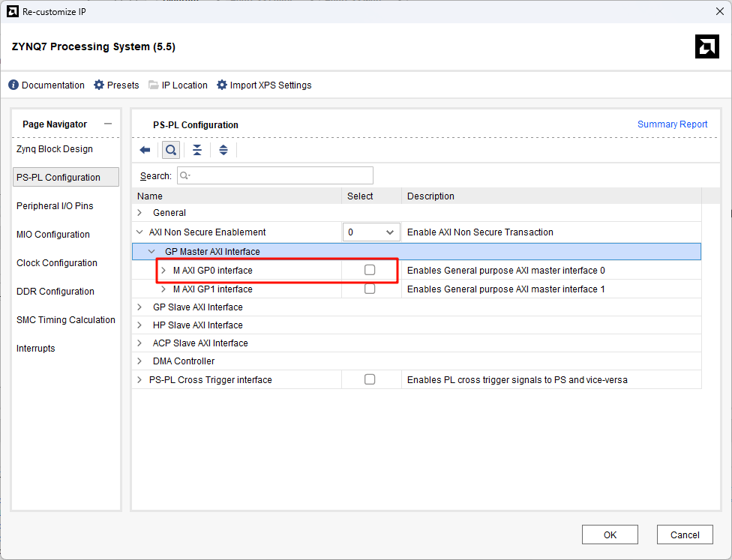Go to Peripheral I/O Pins page
This screenshot has width=732, height=560.
55,206
